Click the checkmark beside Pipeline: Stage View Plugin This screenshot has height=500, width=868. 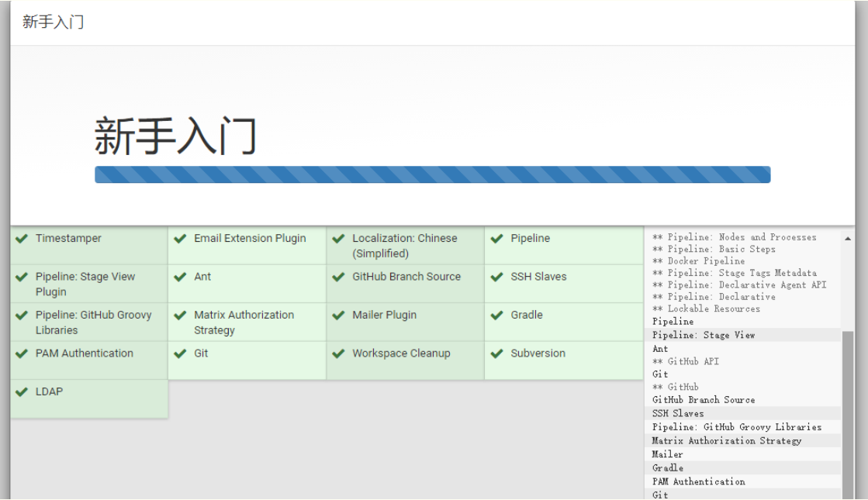[22, 277]
